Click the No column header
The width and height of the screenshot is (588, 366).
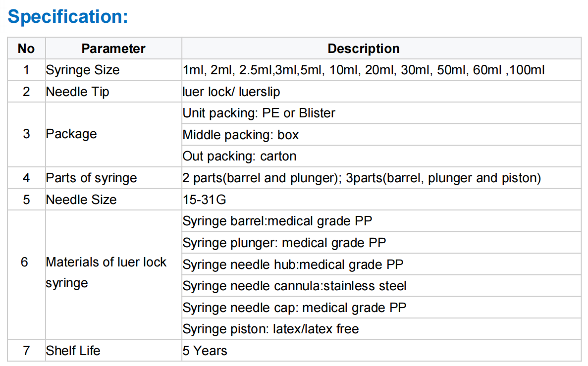(x=27, y=49)
